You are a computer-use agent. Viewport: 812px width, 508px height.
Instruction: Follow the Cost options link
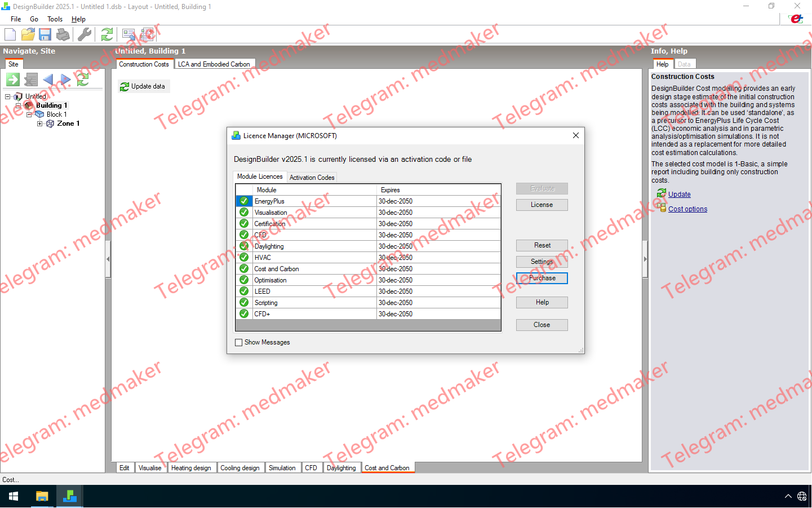pyautogui.click(x=687, y=209)
